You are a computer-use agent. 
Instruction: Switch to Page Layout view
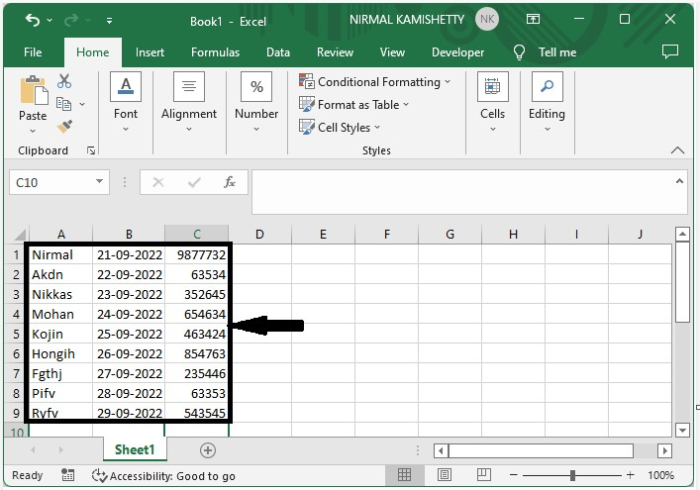click(444, 476)
